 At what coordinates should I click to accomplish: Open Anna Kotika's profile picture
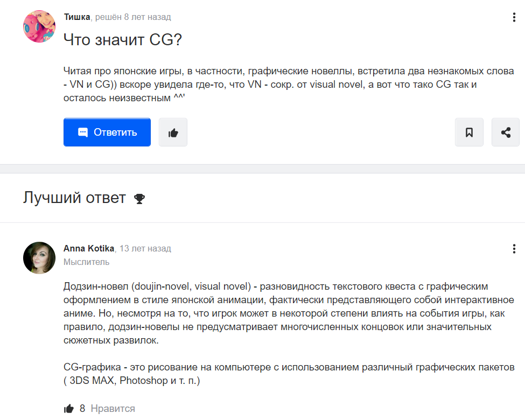click(39, 258)
